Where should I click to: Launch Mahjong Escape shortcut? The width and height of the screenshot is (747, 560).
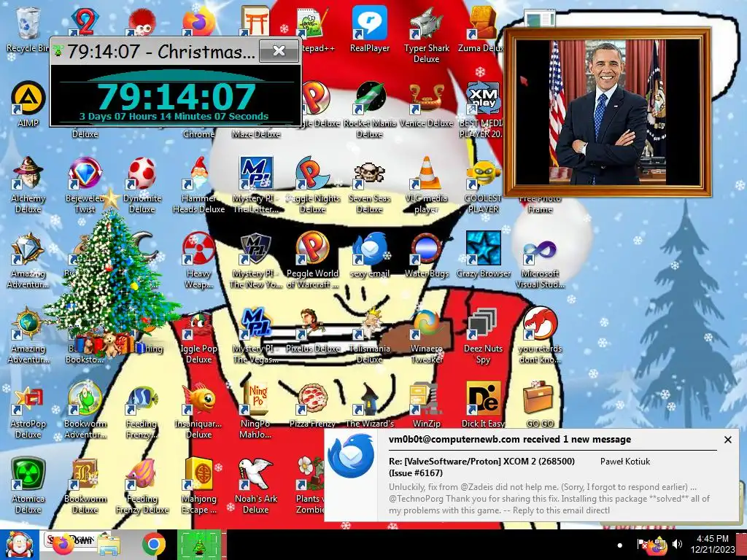point(198,486)
